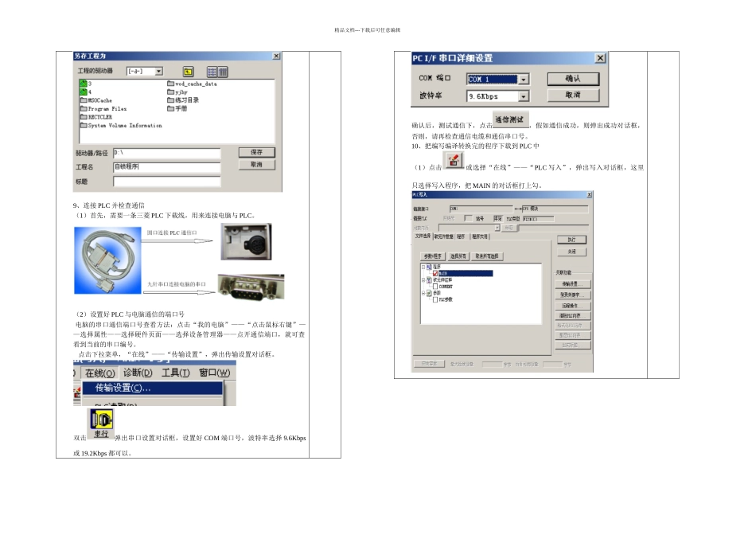Switch to details column view icon
756x535 pixels.
(x=222, y=72)
